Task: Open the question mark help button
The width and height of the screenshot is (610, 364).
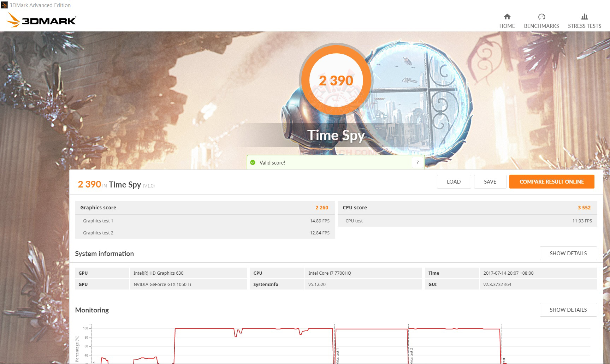Action: [x=417, y=162]
